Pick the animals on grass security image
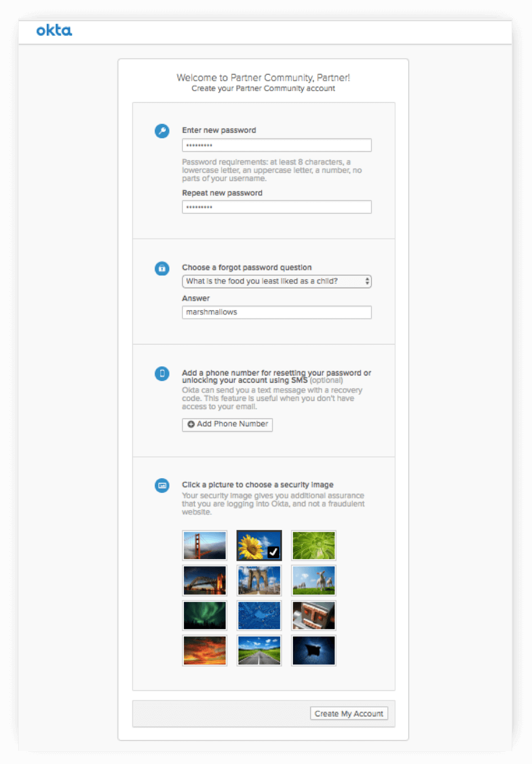Image resolution: width=532 pixels, height=764 pixels. [x=313, y=581]
